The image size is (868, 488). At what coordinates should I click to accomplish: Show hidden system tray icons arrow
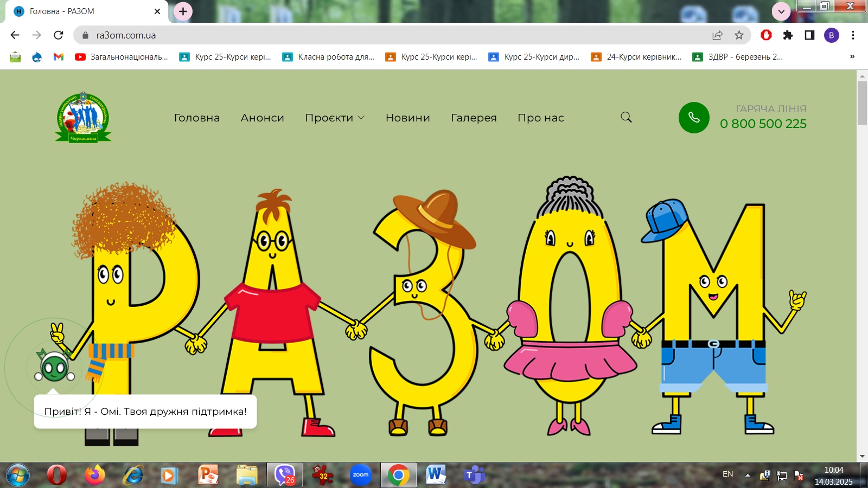[748, 475]
